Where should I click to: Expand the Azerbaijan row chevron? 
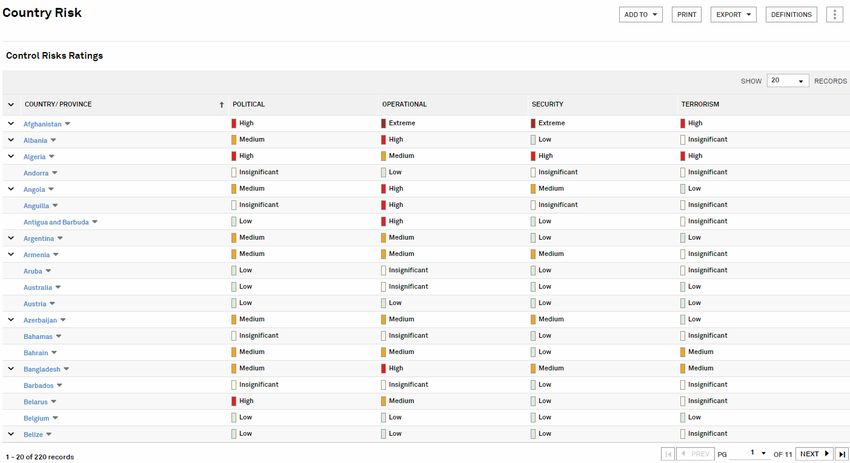click(x=11, y=320)
